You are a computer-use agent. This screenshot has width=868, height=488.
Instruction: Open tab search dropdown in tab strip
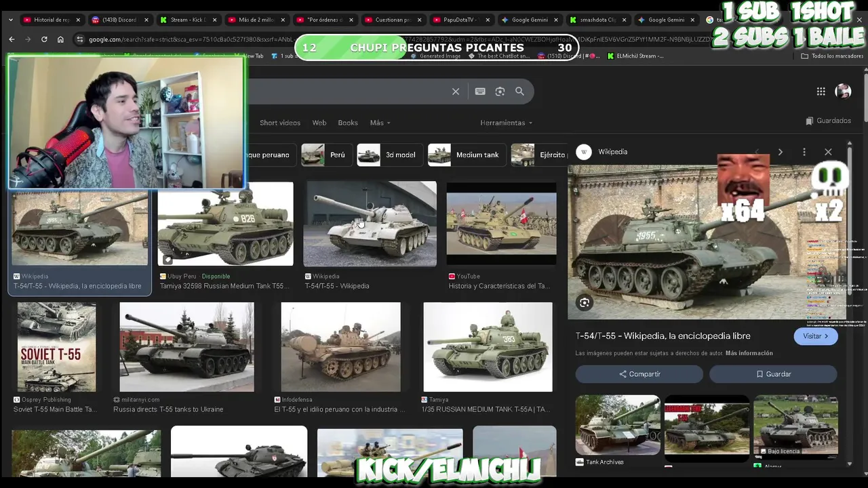(x=10, y=20)
